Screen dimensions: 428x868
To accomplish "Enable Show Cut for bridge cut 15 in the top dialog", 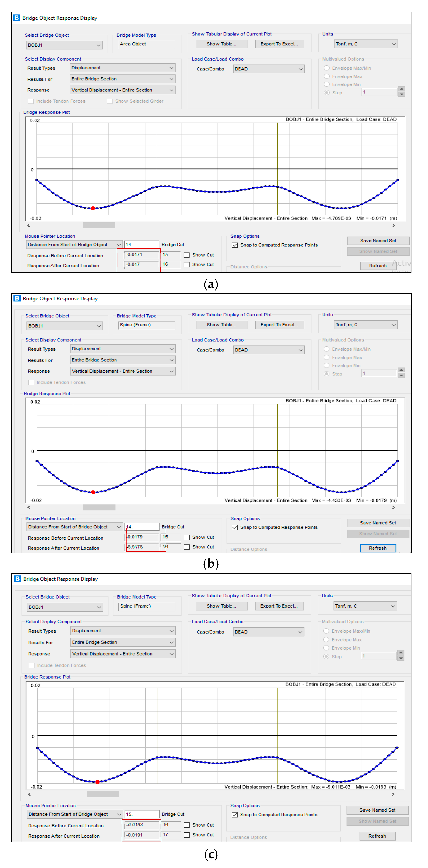I will click(x=187, y=255).
